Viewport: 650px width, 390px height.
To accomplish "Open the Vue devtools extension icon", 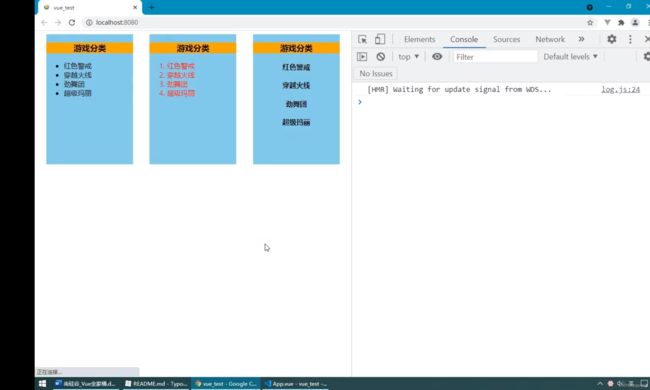I will [607, 22].
